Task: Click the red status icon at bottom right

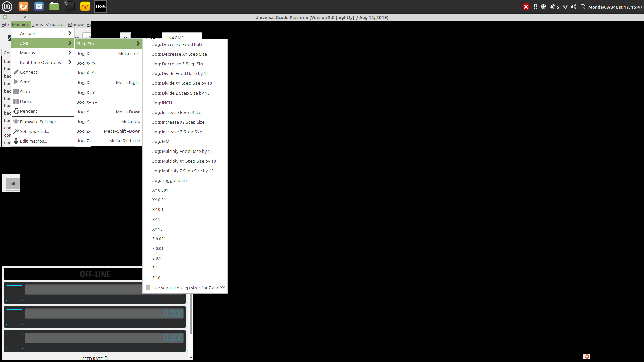Action: pyautogui.click(x=587, y=357)
